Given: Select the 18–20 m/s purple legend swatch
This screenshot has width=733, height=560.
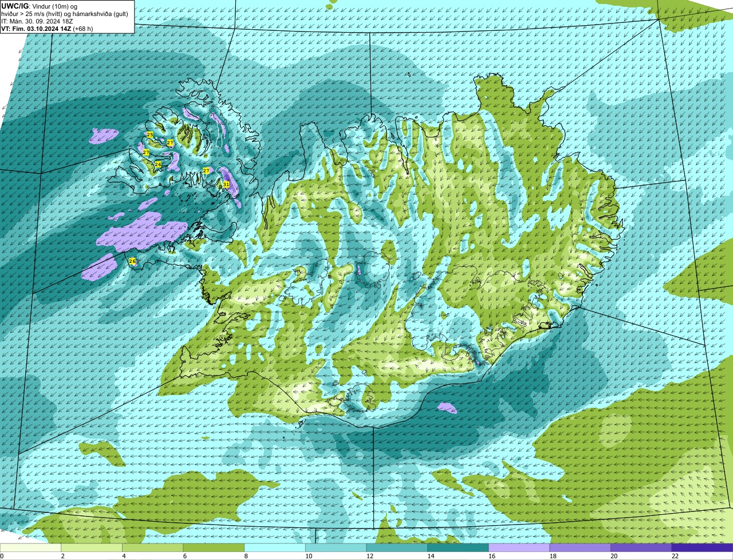Looking at the screenshot, I should click(x=580, y=547).
